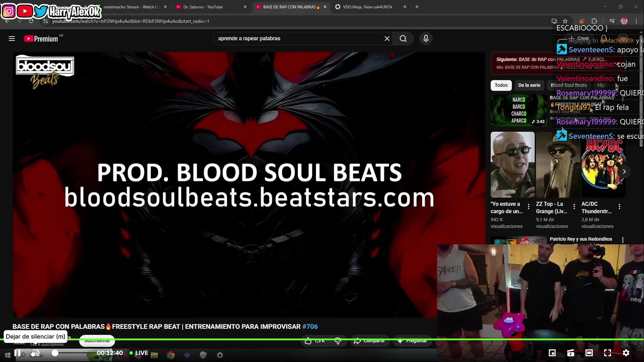The width and height of the screenshot is (644, 362).
Task: Click the Suscribirme button
Action: pos(97,341)
